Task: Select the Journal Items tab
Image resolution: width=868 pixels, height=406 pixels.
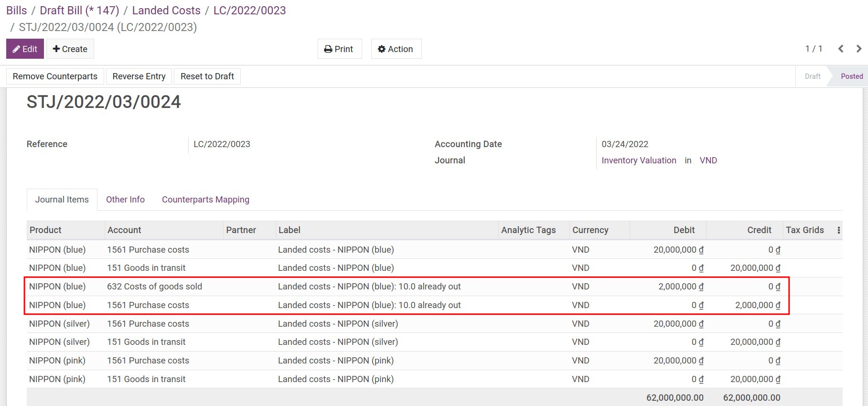Action: [x=62, y=200]
